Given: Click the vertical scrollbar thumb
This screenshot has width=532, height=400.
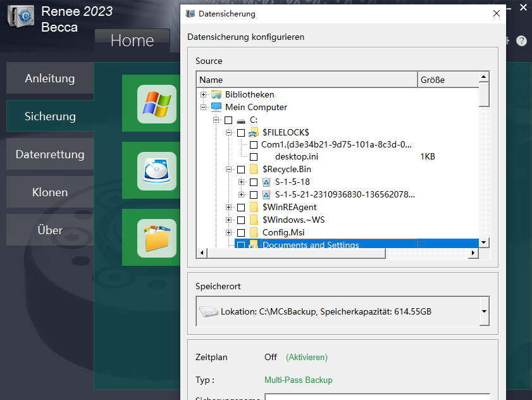Looking at the screenshot, I should click(484, 94).
